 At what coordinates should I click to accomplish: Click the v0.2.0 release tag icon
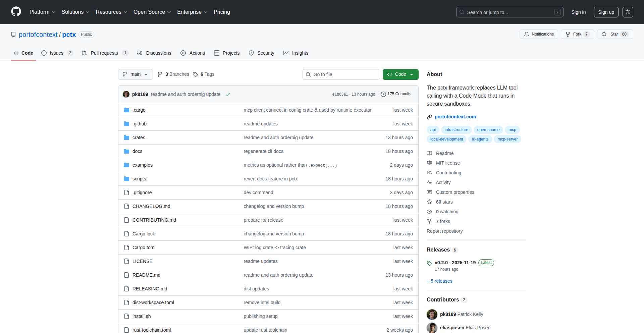[429, 263]
